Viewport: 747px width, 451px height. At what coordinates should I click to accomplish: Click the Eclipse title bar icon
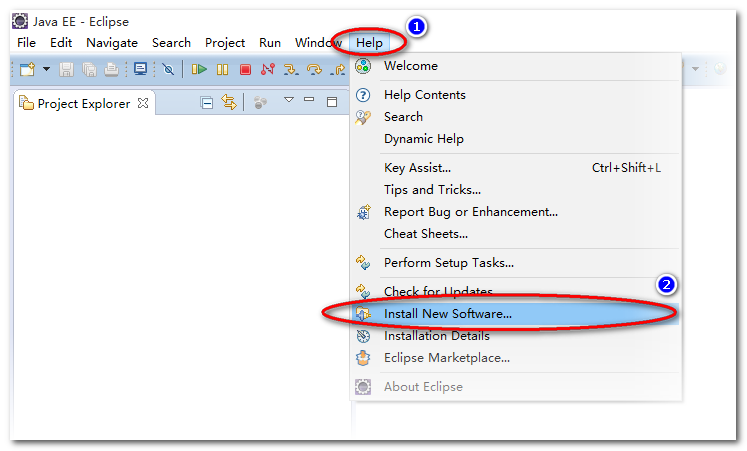pos(20,21)
